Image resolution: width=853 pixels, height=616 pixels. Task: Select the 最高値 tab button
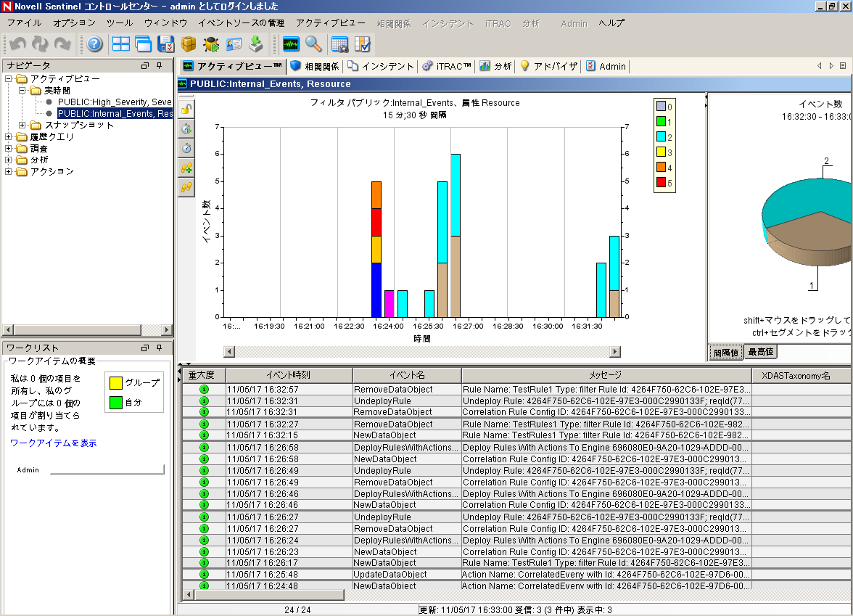click(760, 352)
